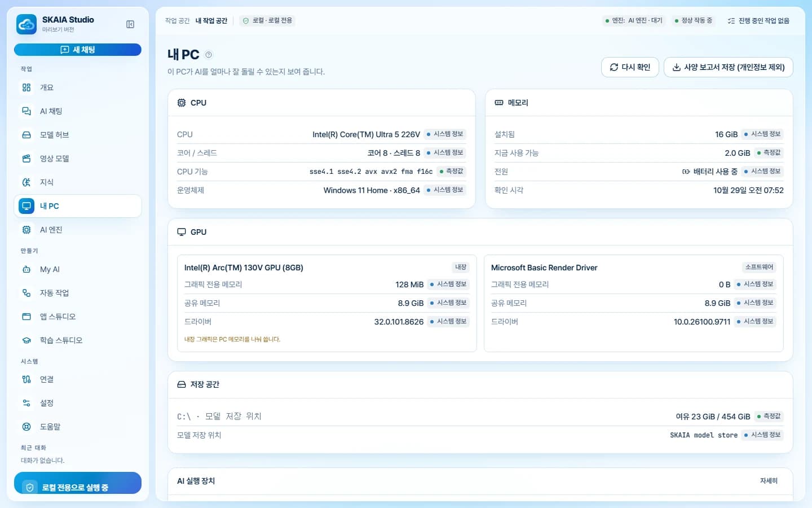The height and width of the screenshot is (508, 812).
Task: Click the My AI robot icon
Action: [27, 269]
